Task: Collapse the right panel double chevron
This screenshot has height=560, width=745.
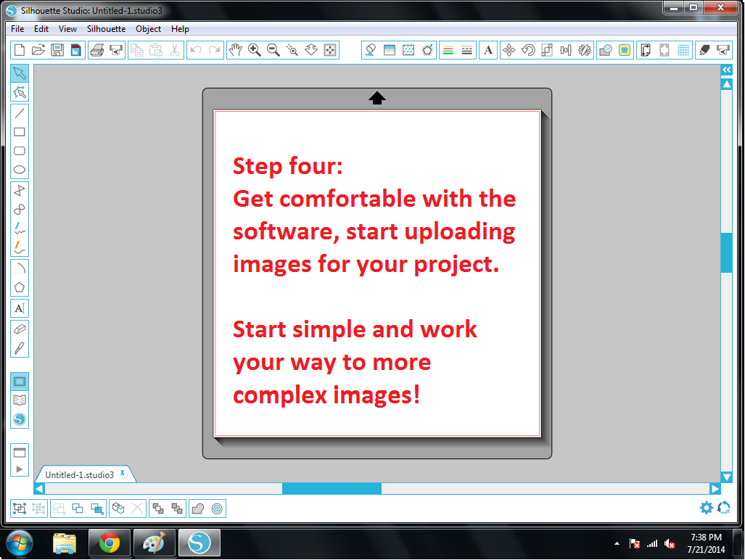Action: pos(727,70)
